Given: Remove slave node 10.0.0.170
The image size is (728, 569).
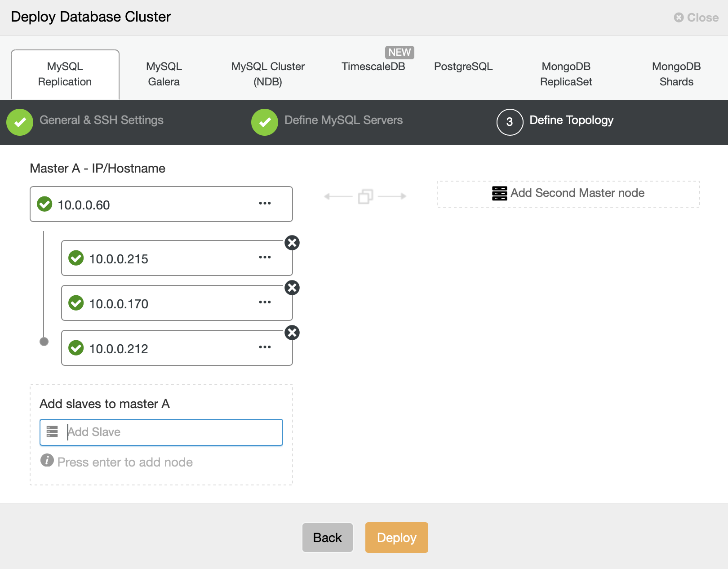Looking at the screenshot, I should [x=292, y=288].
